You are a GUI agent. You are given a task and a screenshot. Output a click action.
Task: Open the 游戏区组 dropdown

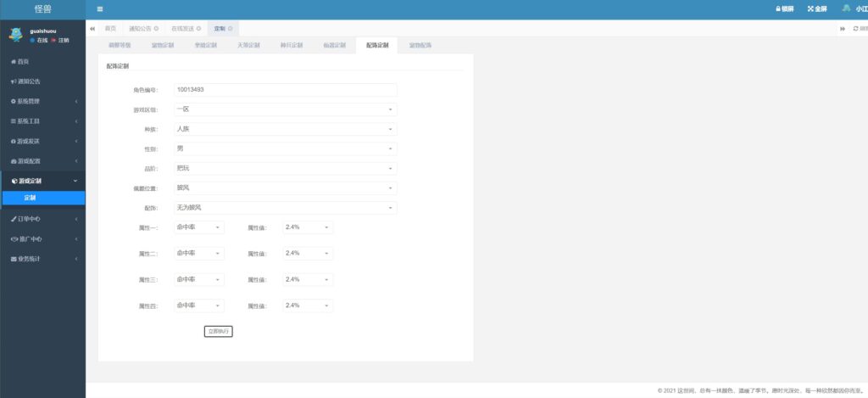[x=285, y=109]
